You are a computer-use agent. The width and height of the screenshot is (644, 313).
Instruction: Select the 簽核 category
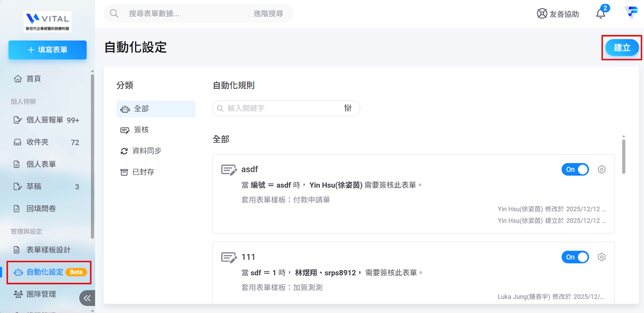141,130
